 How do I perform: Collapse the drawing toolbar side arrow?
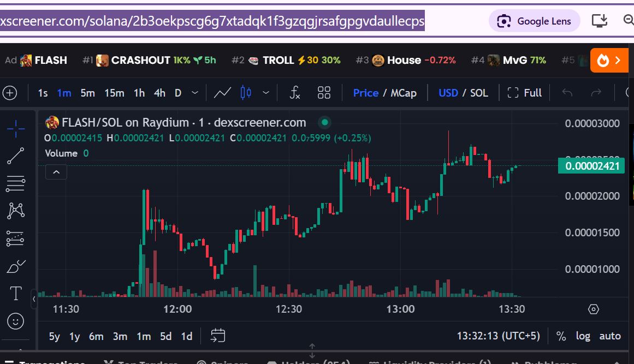[34, 299]
